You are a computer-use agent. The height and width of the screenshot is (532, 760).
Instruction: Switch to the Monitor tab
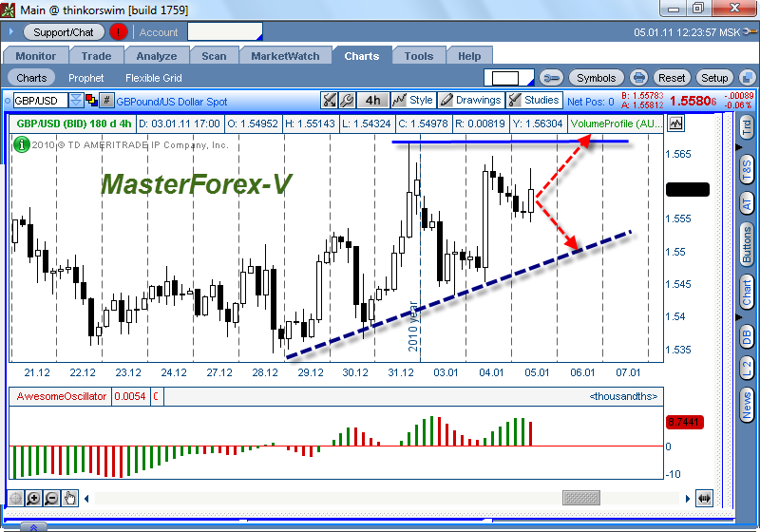[36, 56]
